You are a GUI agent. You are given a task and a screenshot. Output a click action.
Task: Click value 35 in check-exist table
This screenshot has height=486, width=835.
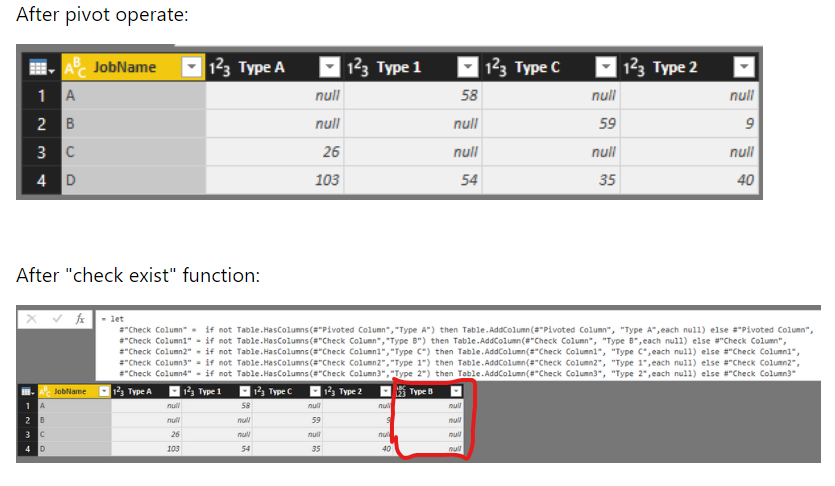(x=316, y=449)
